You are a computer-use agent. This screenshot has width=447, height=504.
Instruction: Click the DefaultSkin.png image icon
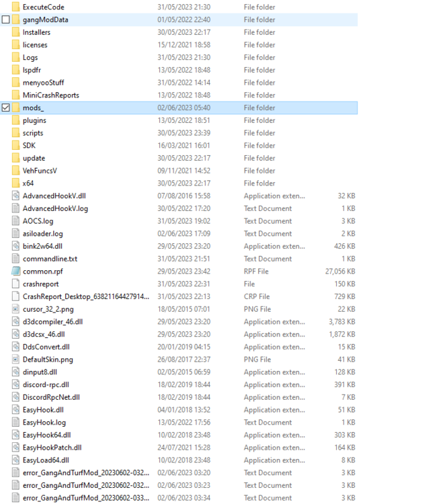[15, 360]
